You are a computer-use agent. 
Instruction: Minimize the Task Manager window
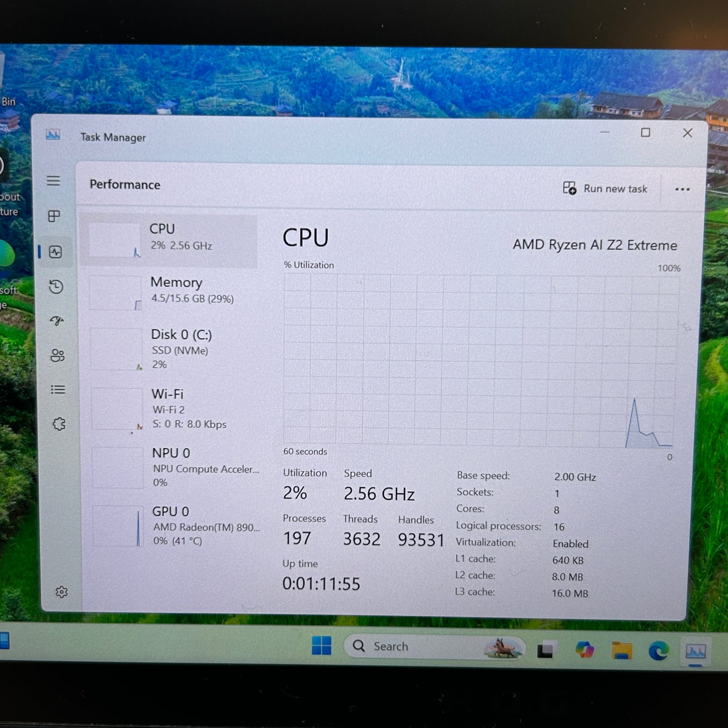[605, 132]
